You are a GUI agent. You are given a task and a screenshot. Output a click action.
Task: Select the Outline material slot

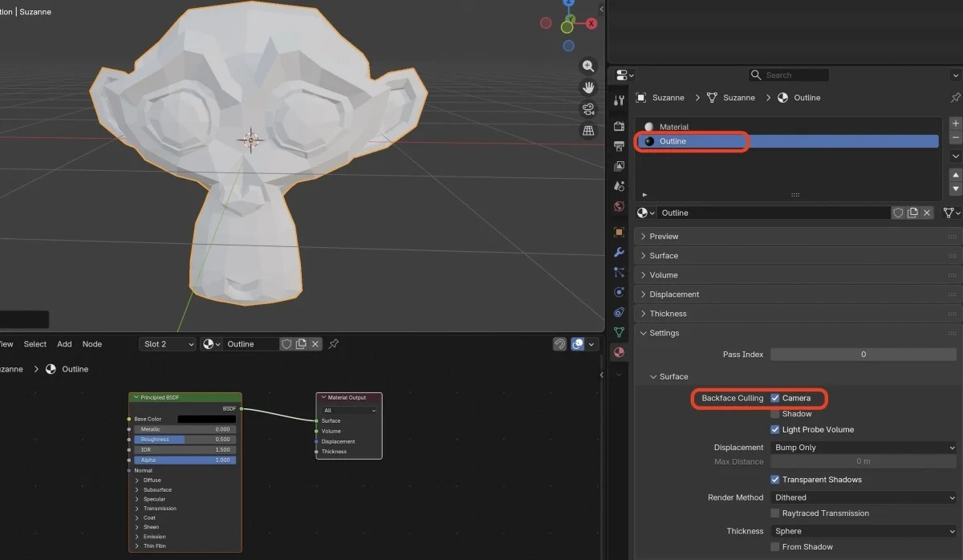point(787,141)
